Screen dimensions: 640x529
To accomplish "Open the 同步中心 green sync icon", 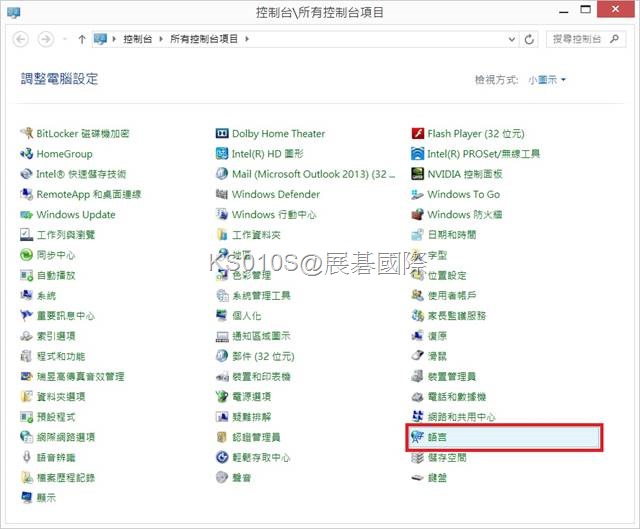I will (27, 255).
